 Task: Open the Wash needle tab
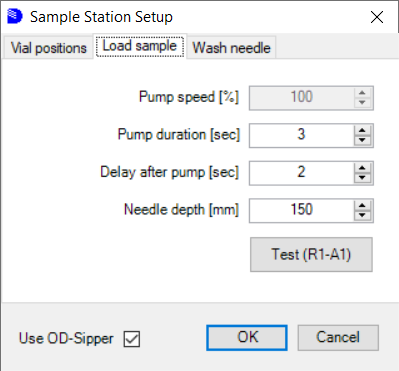pyautogui.click(x=231, y=48)
